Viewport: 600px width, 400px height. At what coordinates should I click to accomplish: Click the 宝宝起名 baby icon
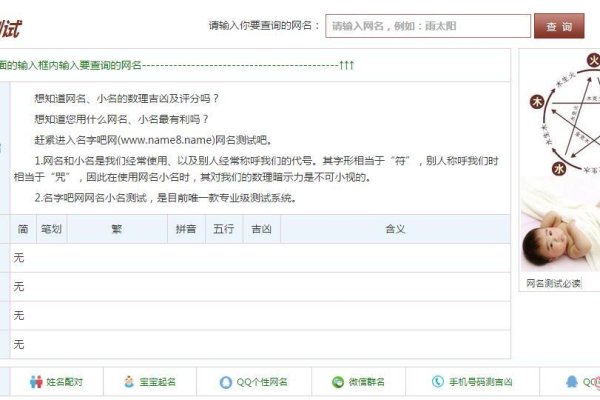point(129,382)
